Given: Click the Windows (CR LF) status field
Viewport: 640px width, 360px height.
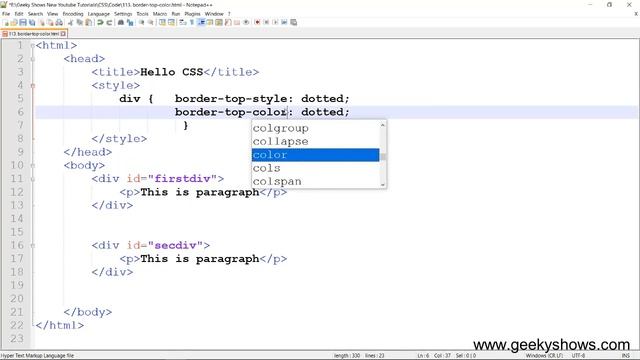Looking at the screenshot, I should pos(544,356).
